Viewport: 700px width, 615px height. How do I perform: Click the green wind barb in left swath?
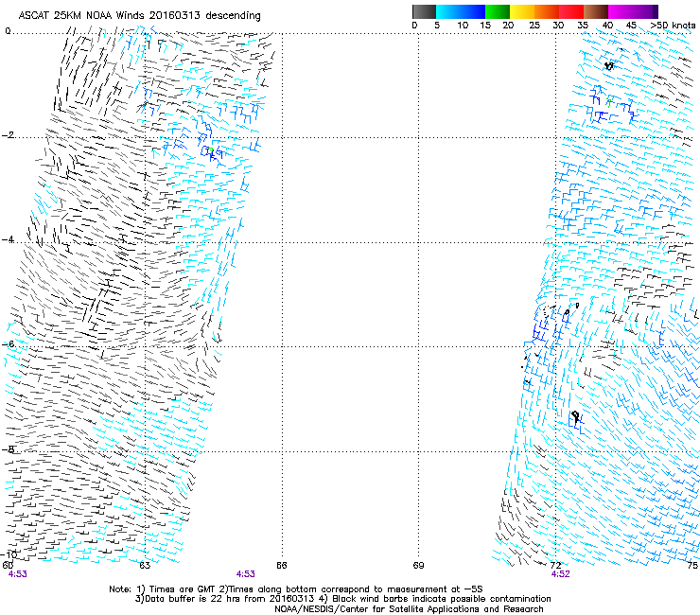[x=211, y=151]
